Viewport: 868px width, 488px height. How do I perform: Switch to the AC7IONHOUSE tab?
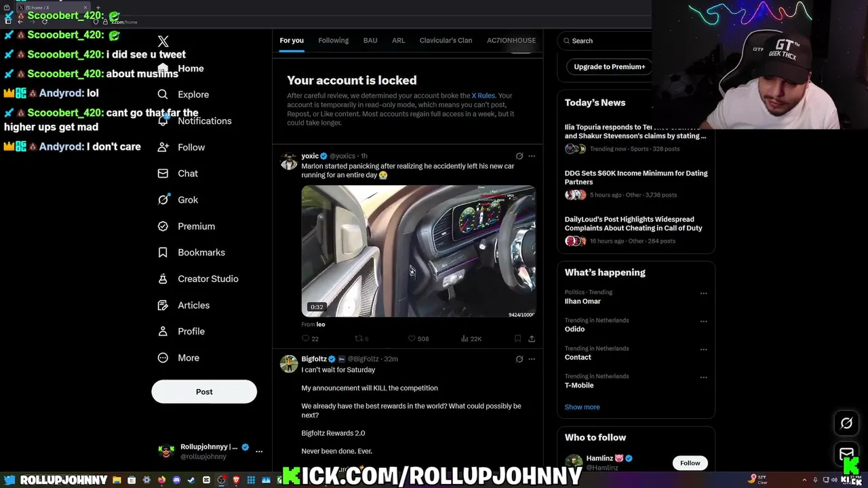511,41
